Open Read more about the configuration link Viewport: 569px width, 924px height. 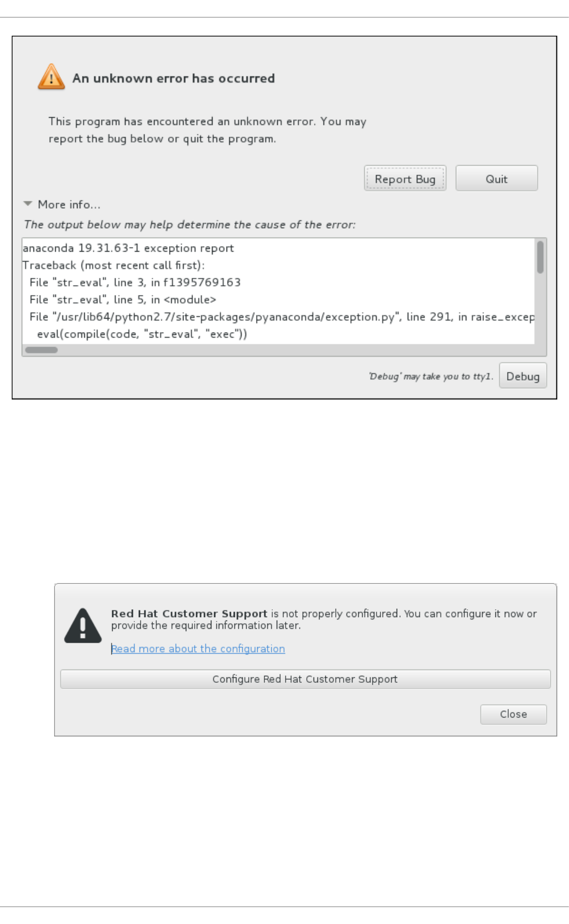[x=198, y=649]
